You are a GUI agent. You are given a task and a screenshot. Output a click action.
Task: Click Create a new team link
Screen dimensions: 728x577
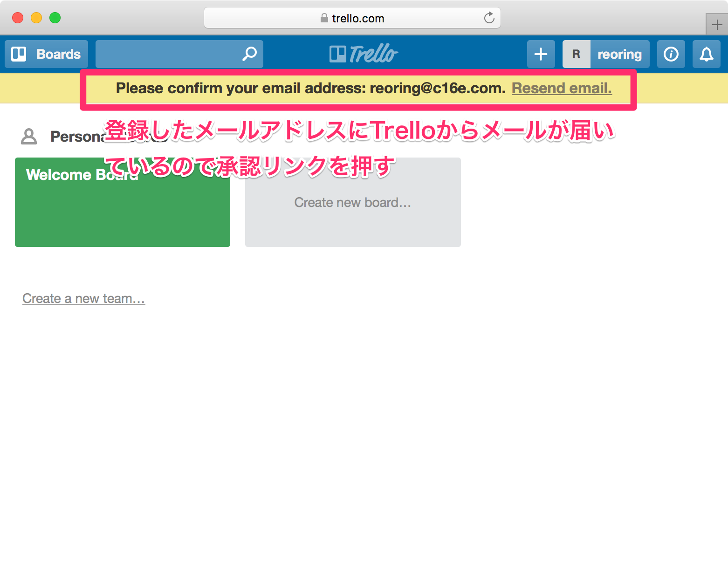(x=84, y=298)
